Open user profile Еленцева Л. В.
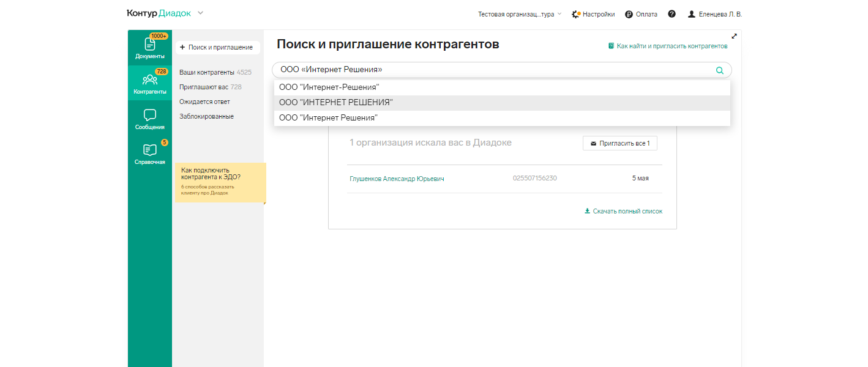Viewport: 868px width, 367px height. point(714,14)
